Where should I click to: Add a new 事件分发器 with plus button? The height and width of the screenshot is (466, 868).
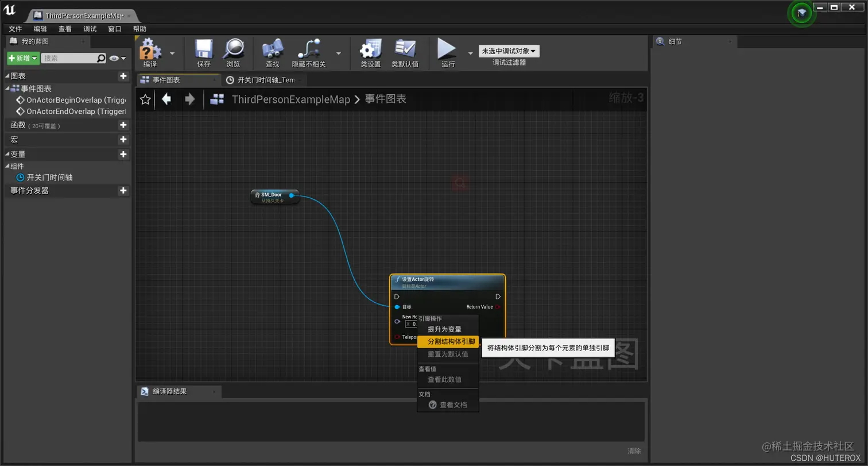123,190
